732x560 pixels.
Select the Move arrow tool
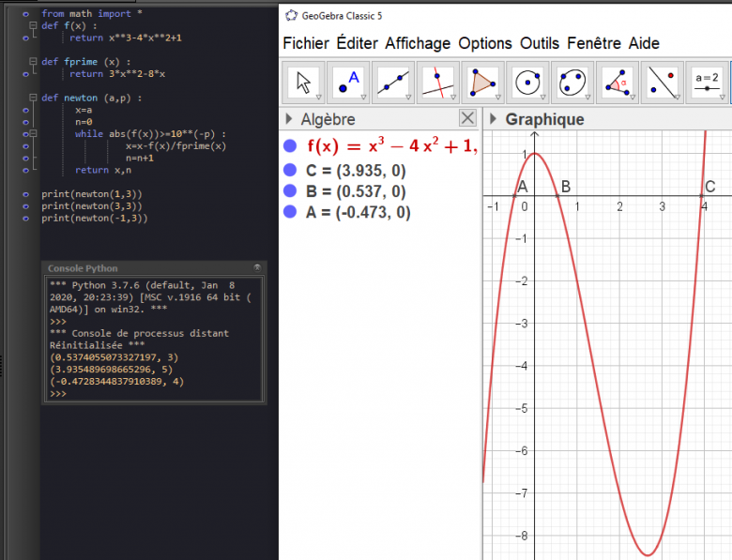pos(304,83)
